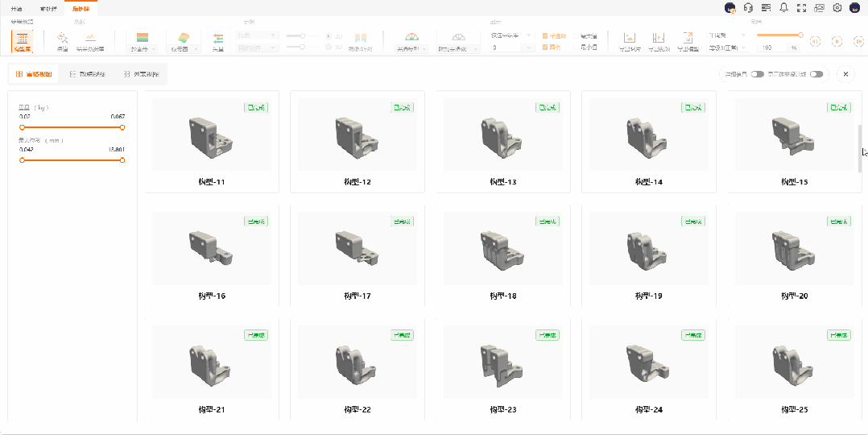Uncheck the semi-transparent checkbox

click(x=545, y=36)
